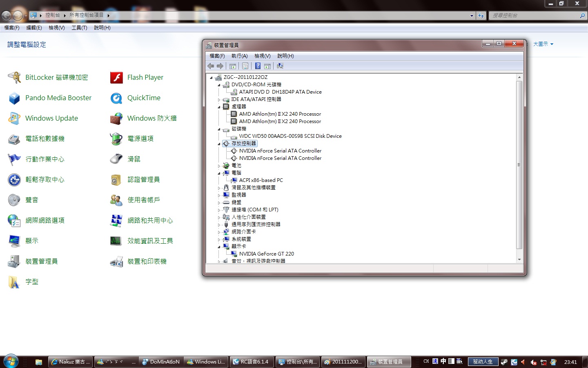This screenshot has width=588, height=368.
Task: Select the NVIDIA GeForce GT 220 device
Action: [x=266, y=254]
